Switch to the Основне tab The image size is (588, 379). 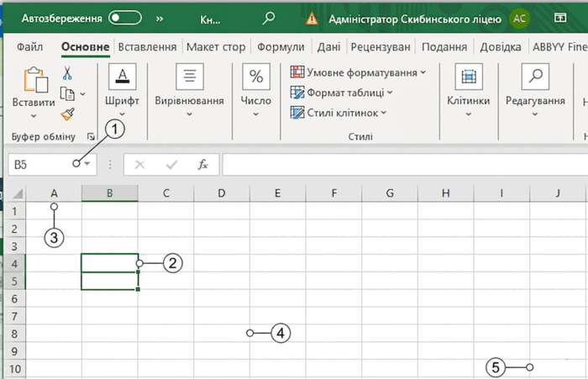coord(86,47)
